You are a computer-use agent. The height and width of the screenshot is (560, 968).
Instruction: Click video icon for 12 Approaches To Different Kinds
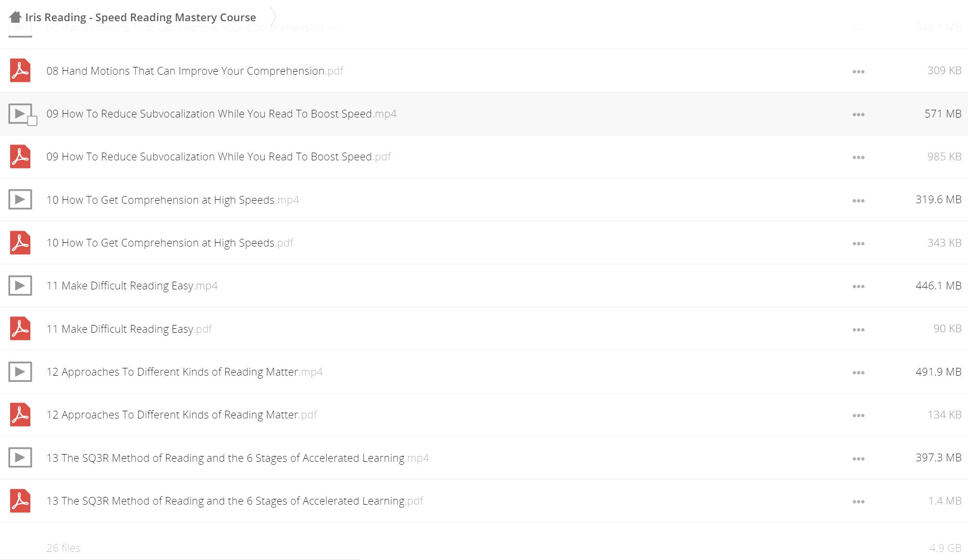pos(20,372)
